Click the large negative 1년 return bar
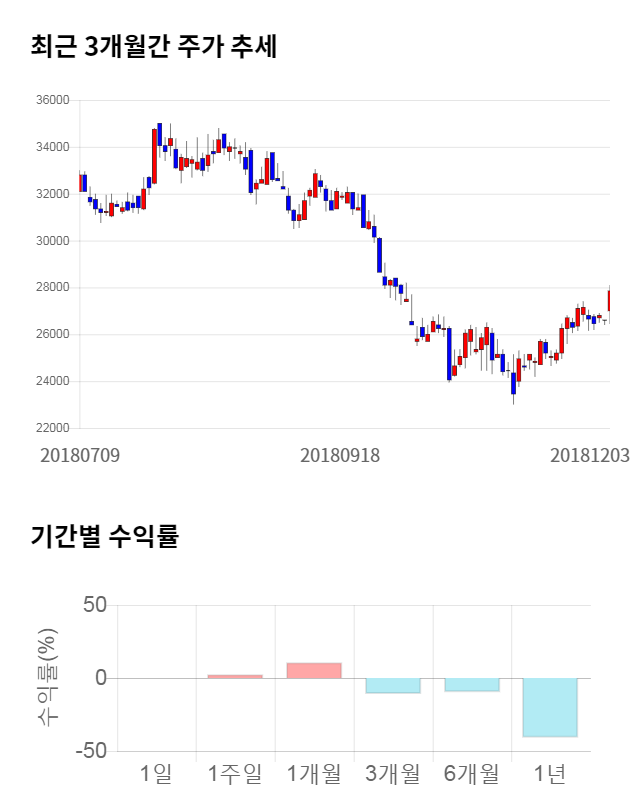640x810 pixels. click(550, 707)
